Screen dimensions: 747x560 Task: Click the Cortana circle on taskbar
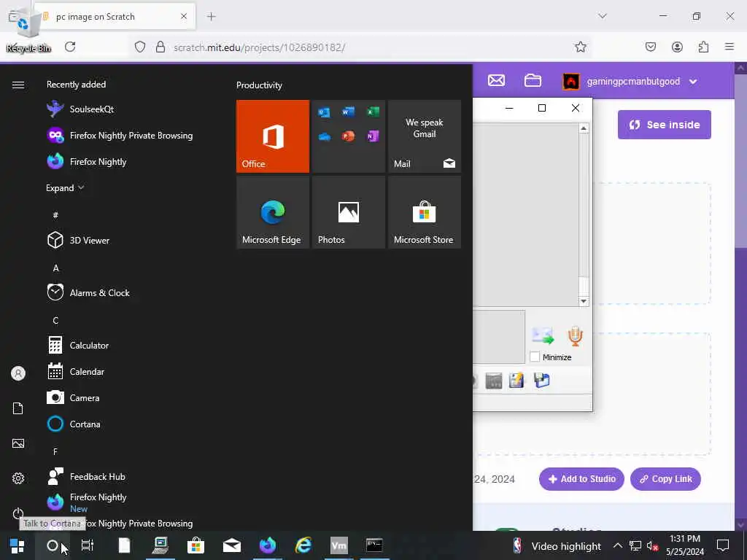click(x=53, y=545)
